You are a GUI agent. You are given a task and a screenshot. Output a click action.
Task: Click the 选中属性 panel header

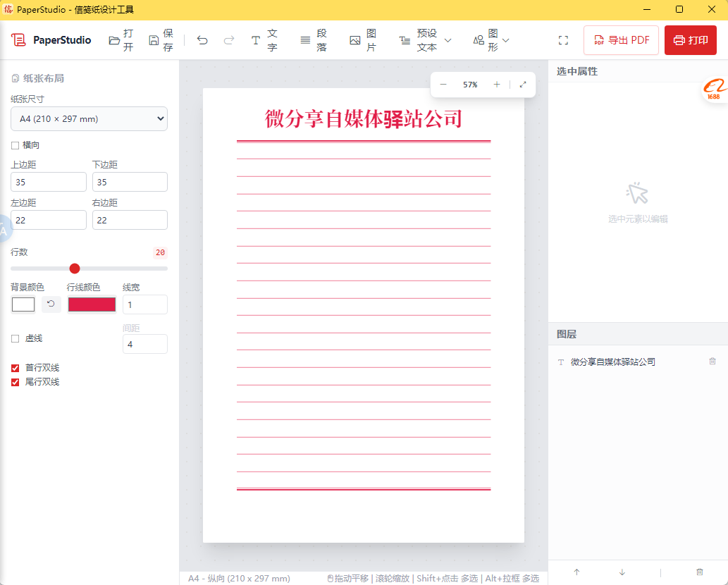click(x=577, y=71)
